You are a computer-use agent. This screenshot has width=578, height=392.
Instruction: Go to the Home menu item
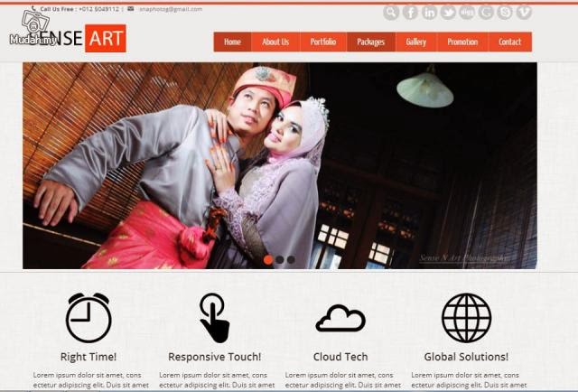click(x=232, y=42)
